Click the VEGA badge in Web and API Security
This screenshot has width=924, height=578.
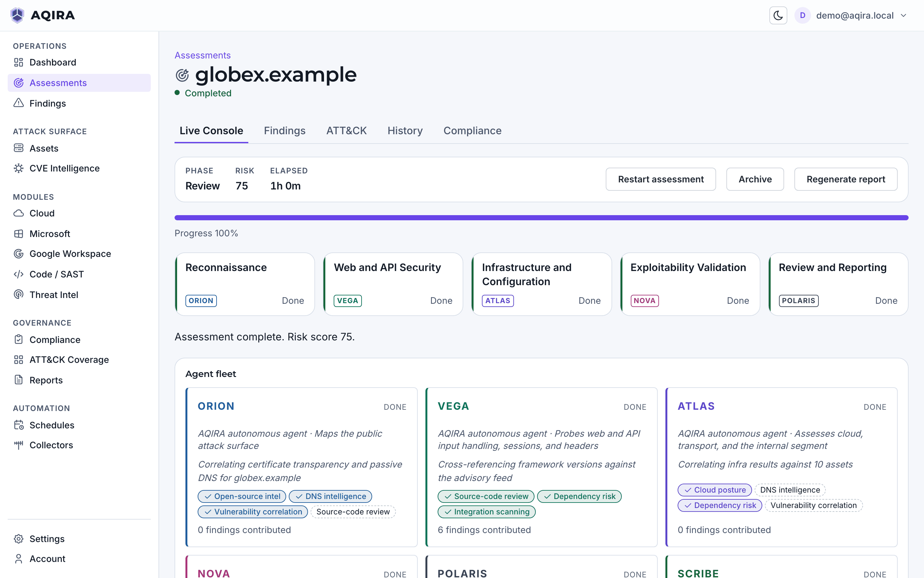[x=347, y=301]
